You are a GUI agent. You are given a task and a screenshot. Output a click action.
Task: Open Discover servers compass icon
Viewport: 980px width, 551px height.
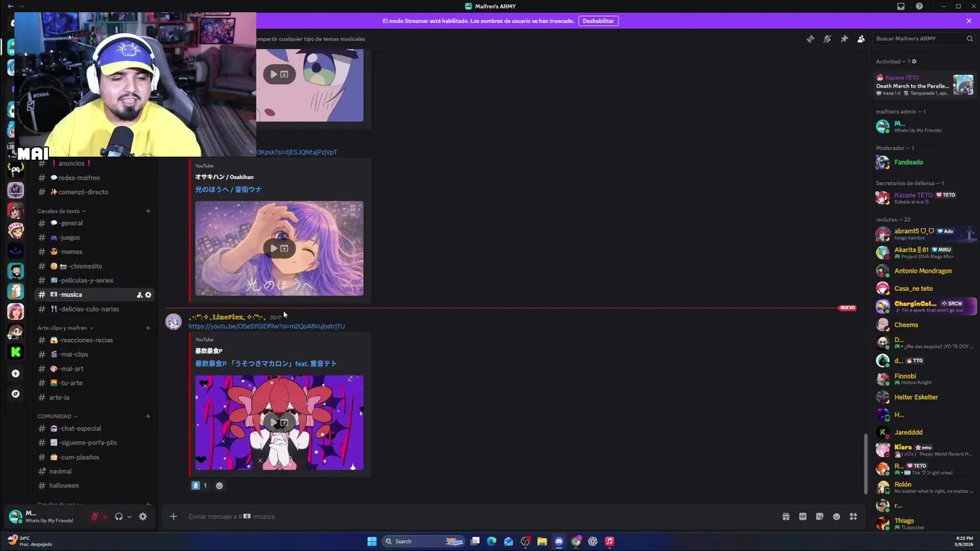(15, 394)
